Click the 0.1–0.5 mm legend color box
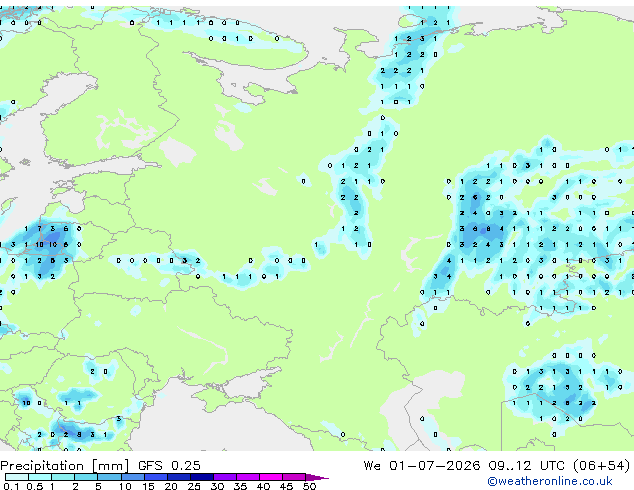Image resolution: width=634 pixels, height=490 pixels. coord(17,477)
